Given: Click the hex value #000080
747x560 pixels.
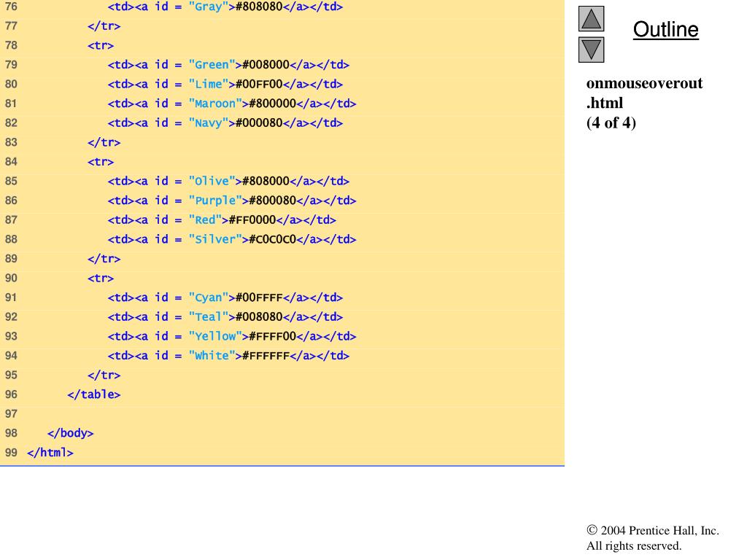Looking at the screenshot, I should pyautogui.click(x=259, y=122).
